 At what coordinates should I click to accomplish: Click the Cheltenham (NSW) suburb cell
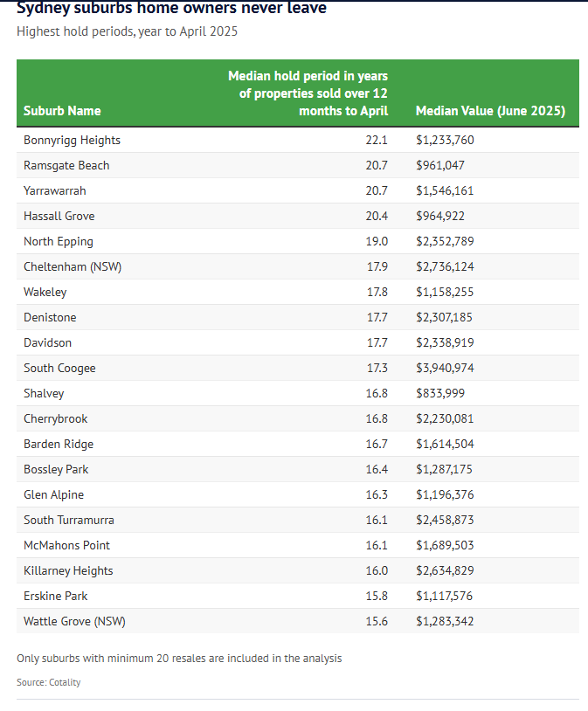73,266
